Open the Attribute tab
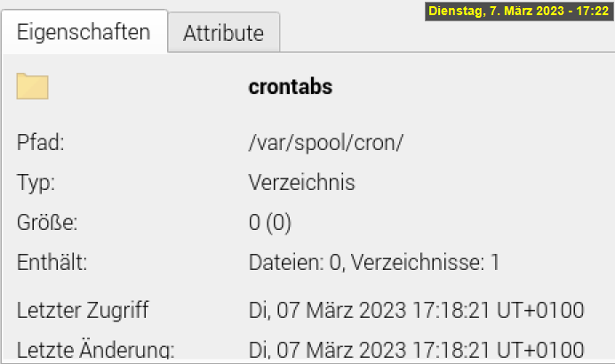The width and height of the screenshot is (615, 364). [x=223, y=34]
